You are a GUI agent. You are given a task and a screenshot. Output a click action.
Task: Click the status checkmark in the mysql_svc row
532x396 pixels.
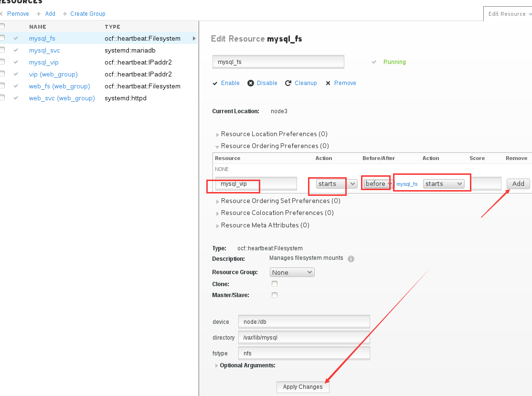coord(16,50)
